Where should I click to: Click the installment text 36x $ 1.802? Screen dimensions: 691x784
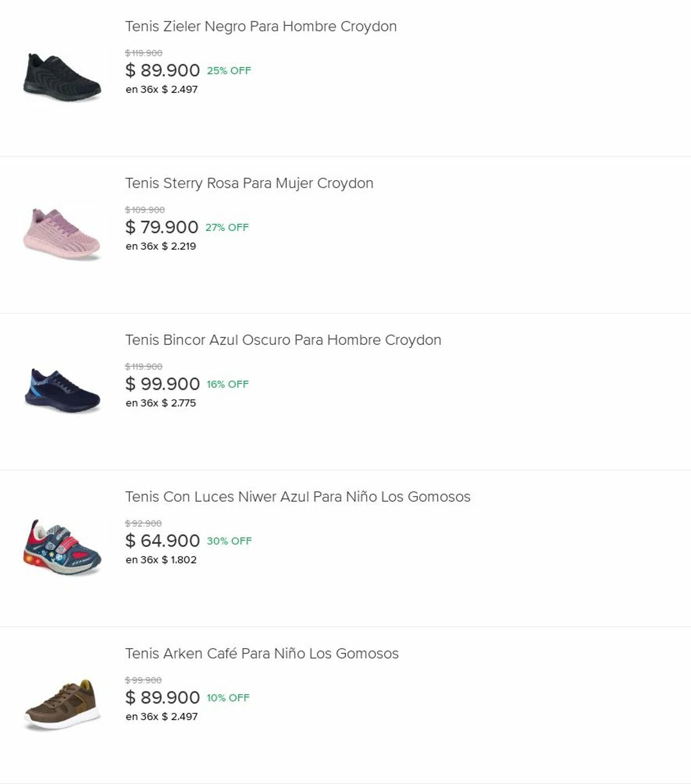[x=161, y=560]
